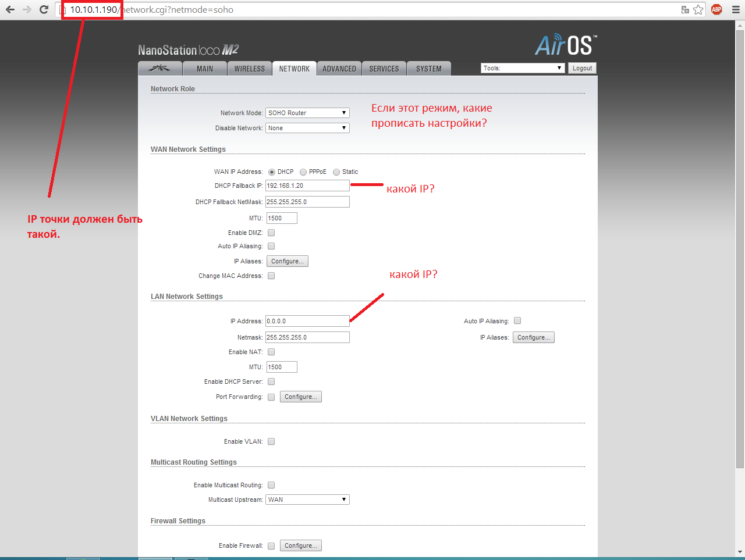Viewport: 745px width, 560px height.
Task: Click the vertical page scrollbar
Action: click(740, 249)
